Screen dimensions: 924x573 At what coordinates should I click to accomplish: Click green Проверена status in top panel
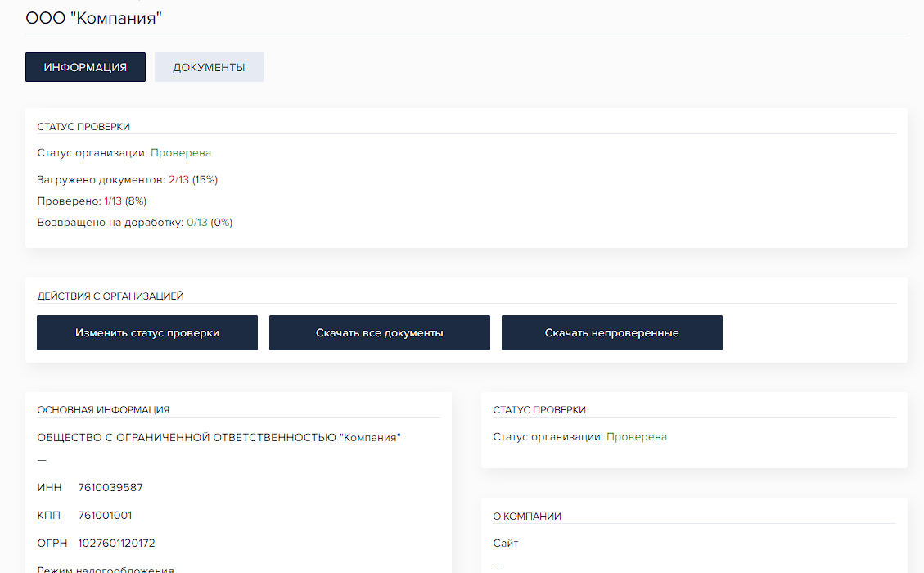[x=181, y=152]
